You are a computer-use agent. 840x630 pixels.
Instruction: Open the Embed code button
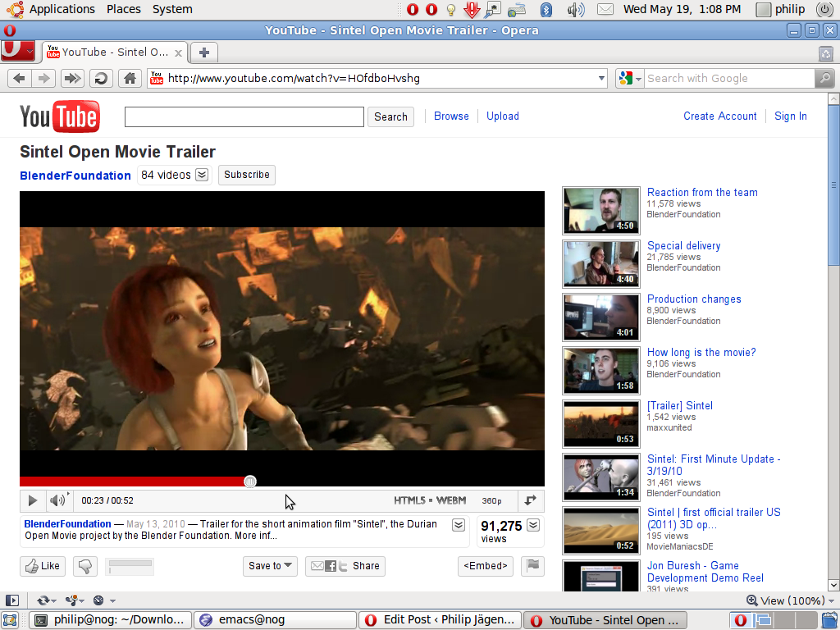486,566
